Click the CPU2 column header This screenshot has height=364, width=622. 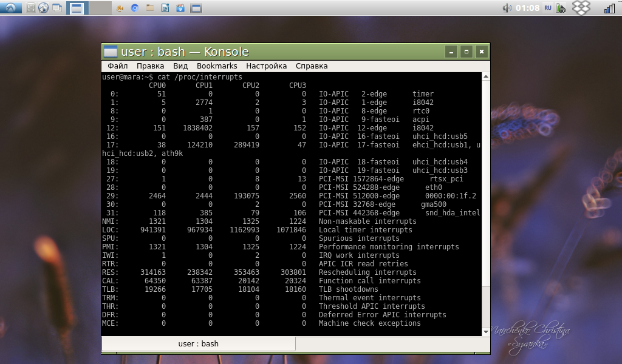(251, 85)
